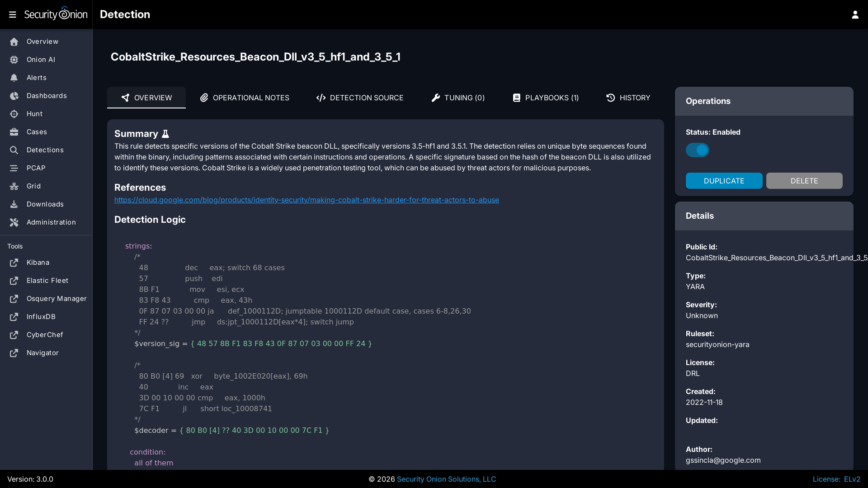This screenshot has width=868, height=488.
Task: Open Cases briefcase sidebar item
Action: pos(36,132)
